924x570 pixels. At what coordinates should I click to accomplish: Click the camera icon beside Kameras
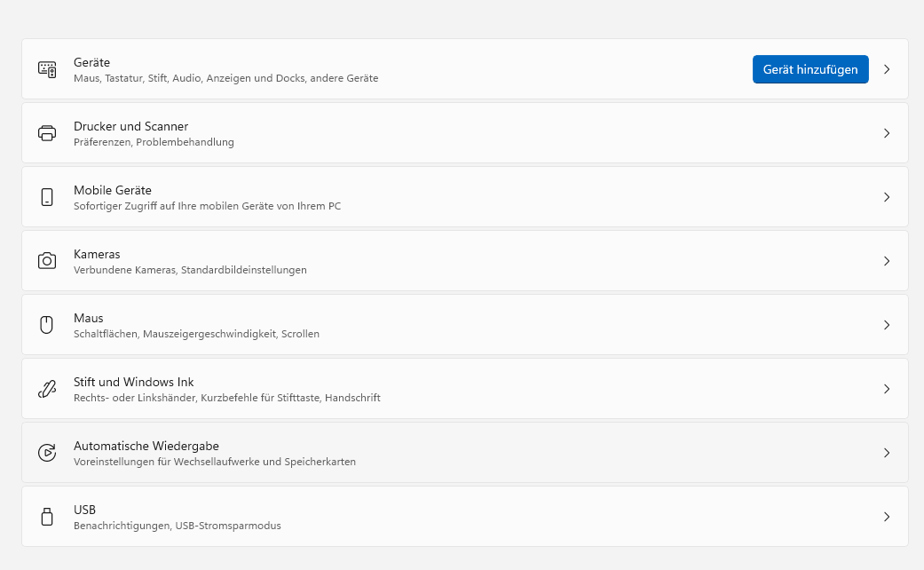click(x=47, y=261)
